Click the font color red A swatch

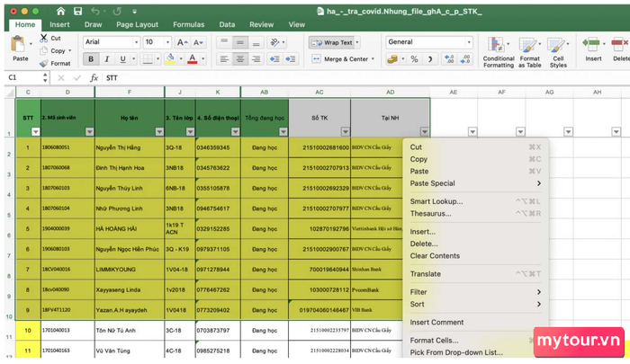point(192,59)
